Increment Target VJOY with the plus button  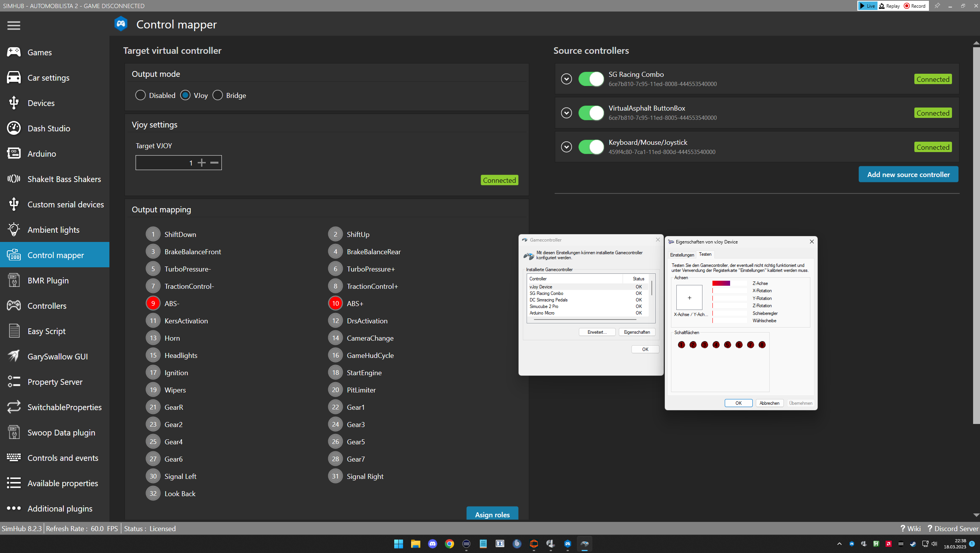202,162
